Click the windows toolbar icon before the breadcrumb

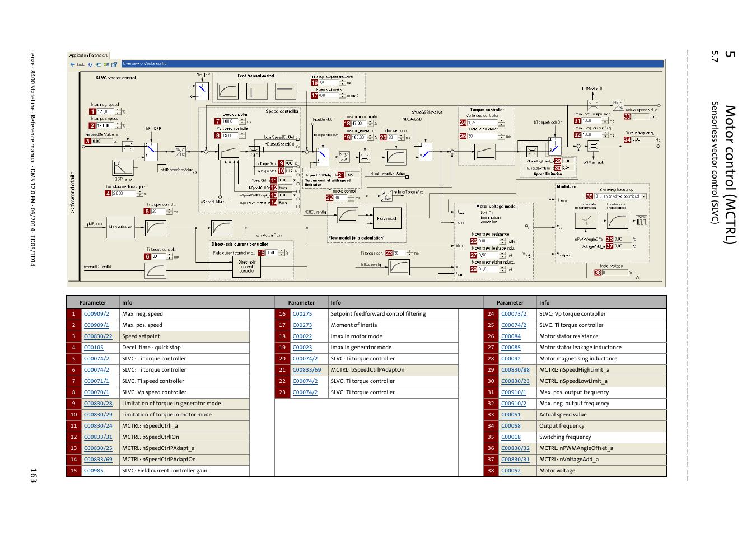pos(114,64)
